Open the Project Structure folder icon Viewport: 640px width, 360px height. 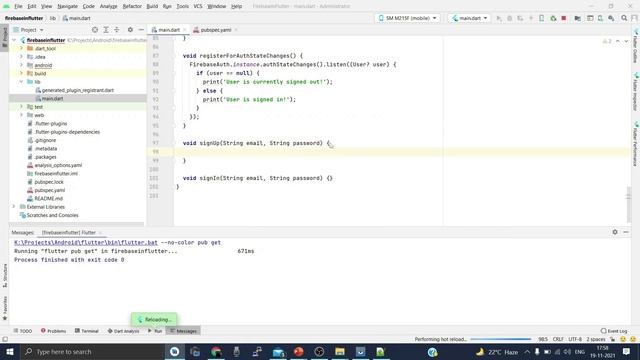(578, 18)
